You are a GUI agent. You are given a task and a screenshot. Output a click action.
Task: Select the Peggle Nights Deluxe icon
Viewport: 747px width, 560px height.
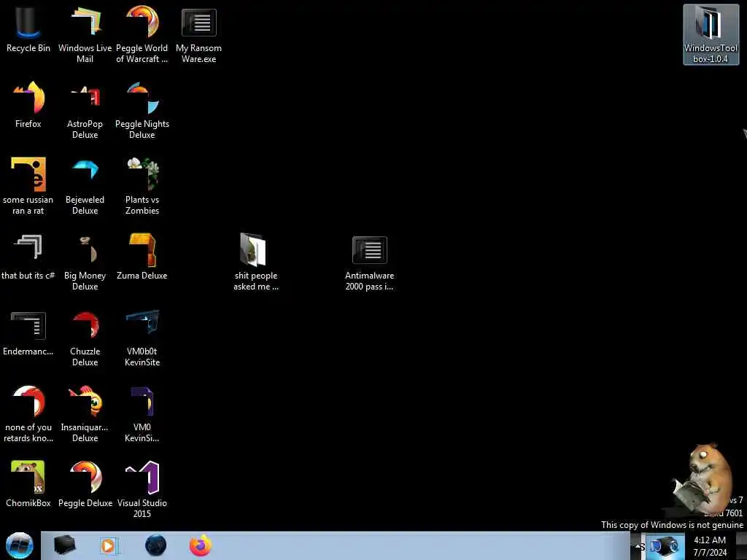click(x=142, y=111)
